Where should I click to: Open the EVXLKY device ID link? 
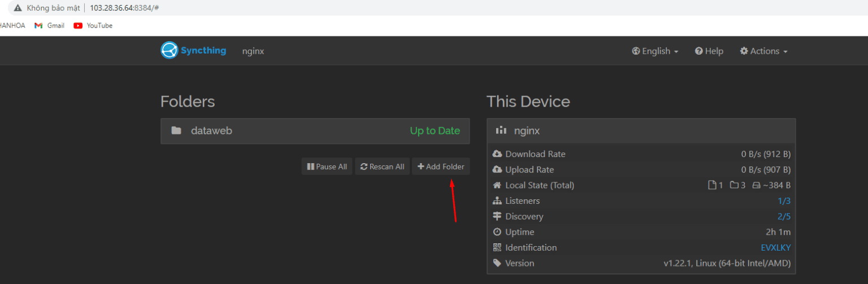(x=775, y=247)
